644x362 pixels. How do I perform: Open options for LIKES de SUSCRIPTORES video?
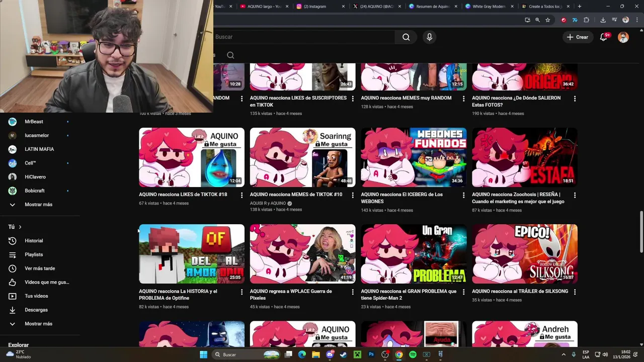pyautogui.click(x=352, y=99)
